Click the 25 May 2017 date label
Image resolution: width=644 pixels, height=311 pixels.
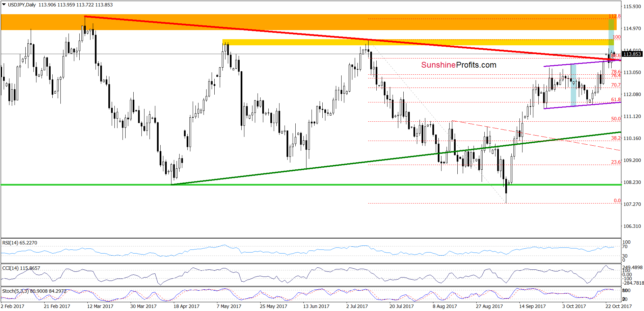click(273, 306)
